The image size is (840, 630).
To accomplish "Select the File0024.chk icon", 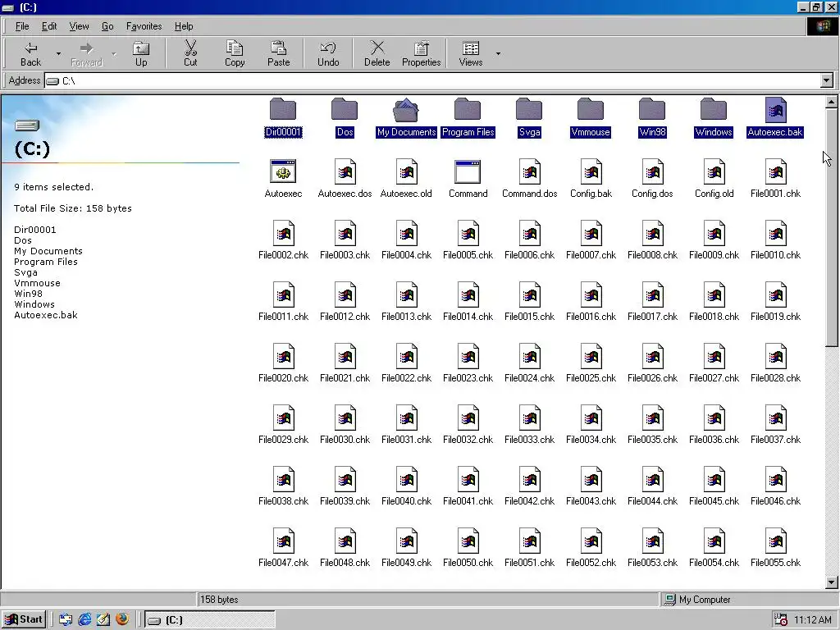I will coord(530,356).
